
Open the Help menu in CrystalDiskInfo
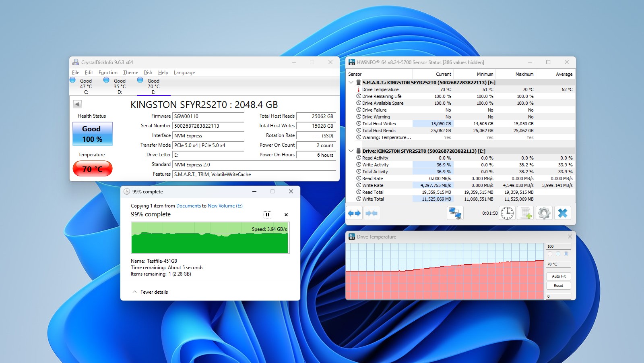tap(163, 73)
